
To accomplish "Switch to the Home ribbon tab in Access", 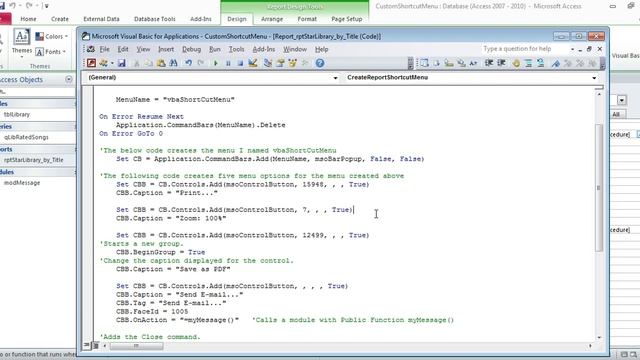I will click(x=28, y=19).
